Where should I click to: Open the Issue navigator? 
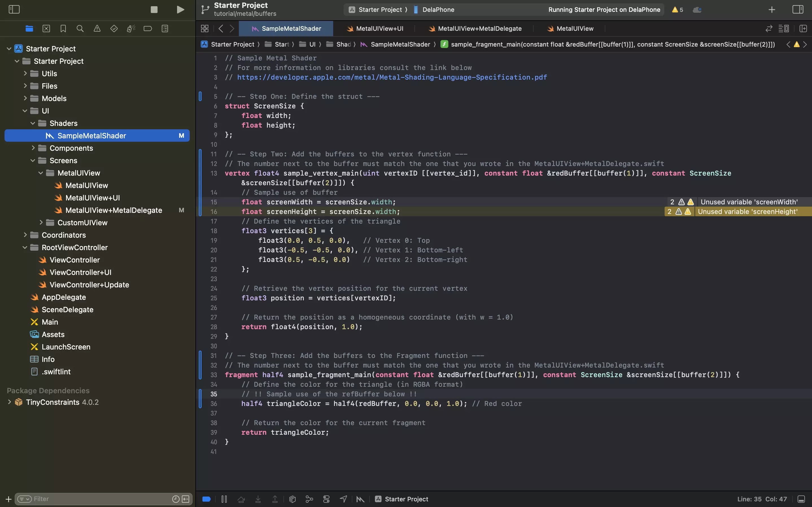[97, 29]
